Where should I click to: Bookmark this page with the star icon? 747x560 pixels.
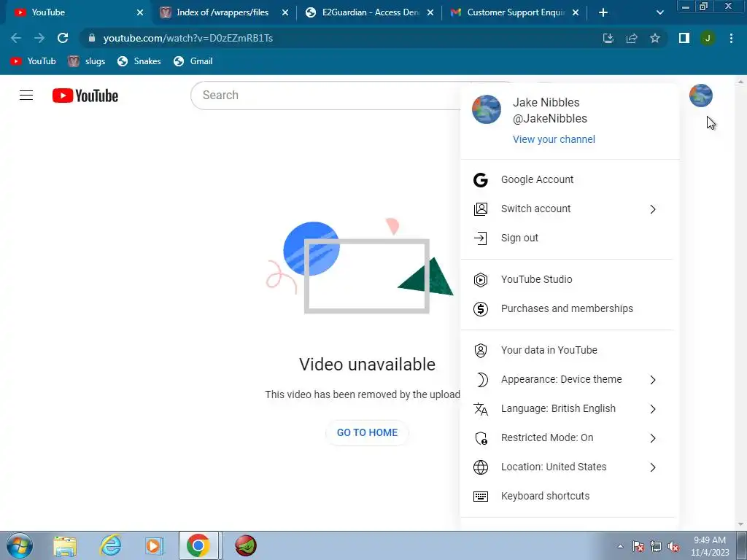(x=655, y=38)
